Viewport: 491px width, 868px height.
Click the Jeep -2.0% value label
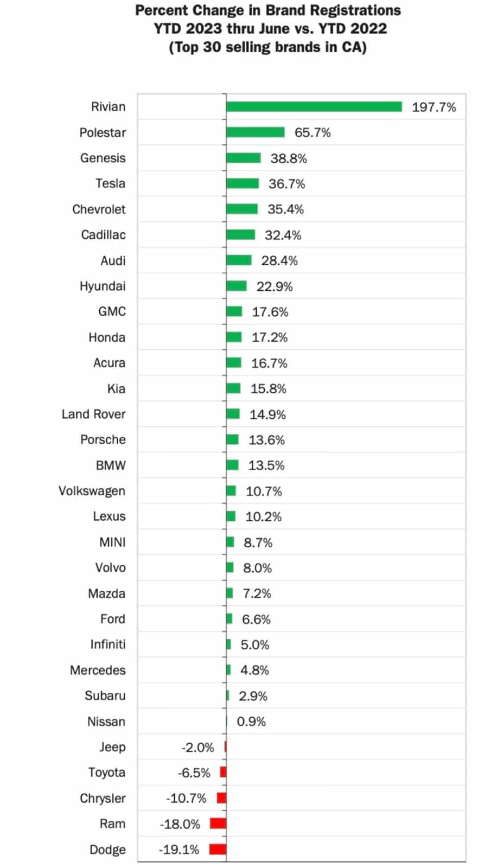(x=197, y=748)
